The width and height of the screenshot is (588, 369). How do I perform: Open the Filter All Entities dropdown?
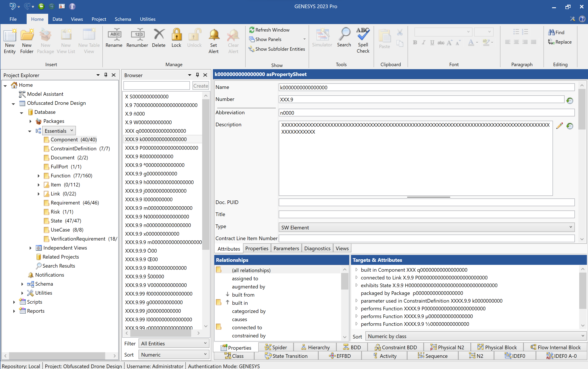tap(174, 344)
